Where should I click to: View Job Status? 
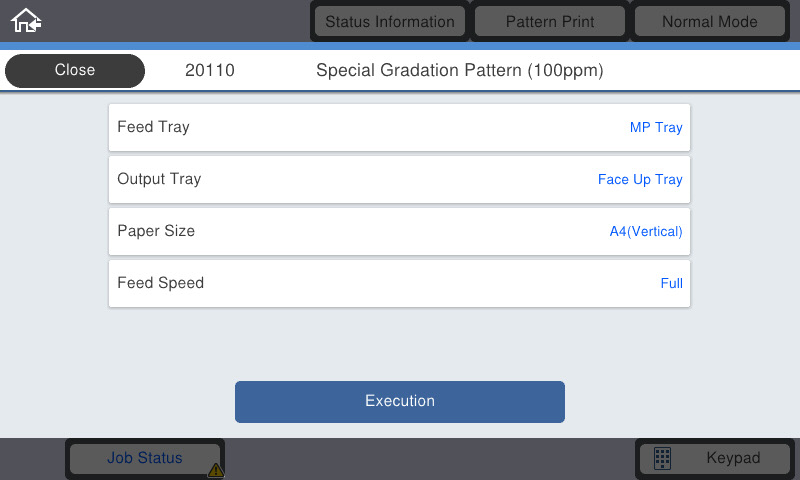(144, 458)
